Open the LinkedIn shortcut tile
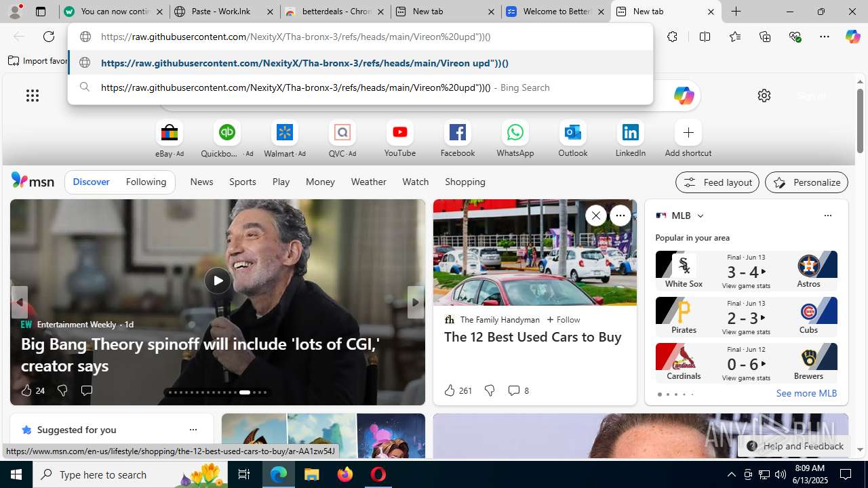Image resolution: width=868 pixels, height=488 pixels. point(631,140)
